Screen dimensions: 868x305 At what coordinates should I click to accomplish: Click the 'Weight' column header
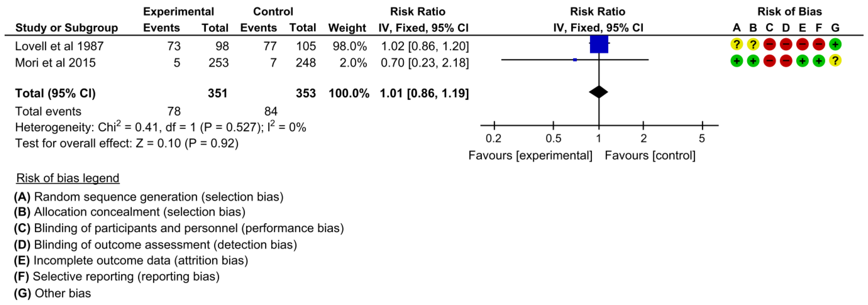(x=347, y=28)
